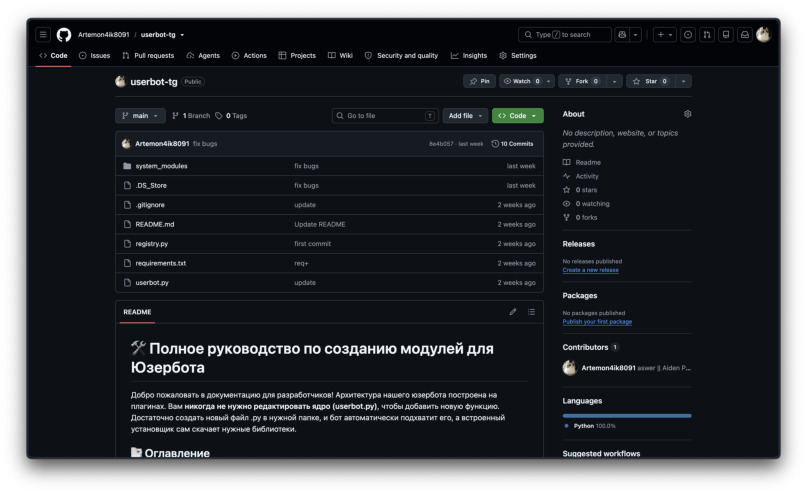Open the .DS_Store file
The height and width of the screenshot is (494, 807).
coord(151,185)
